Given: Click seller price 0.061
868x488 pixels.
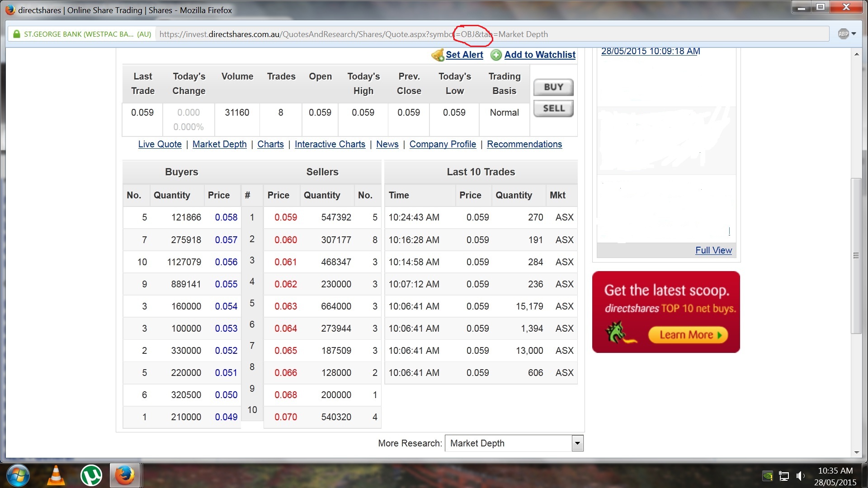Looking at the screenshot, I should point(286,262).
